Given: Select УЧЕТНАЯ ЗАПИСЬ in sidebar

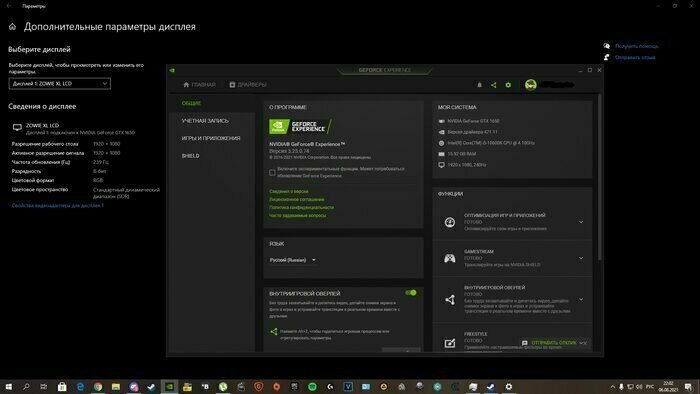Looking at the screenshot, I should pyautogui.click(x=205, y=121).
